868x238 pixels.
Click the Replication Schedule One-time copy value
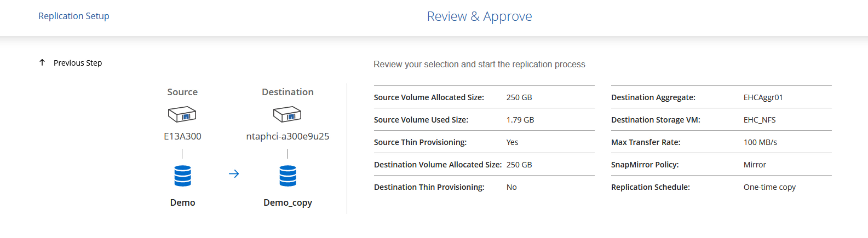click(769, 187)
